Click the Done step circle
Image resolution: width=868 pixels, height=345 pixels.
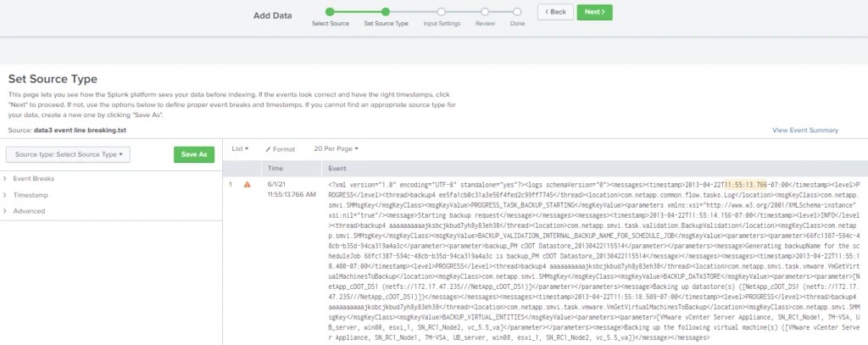(x=517, y=12)
